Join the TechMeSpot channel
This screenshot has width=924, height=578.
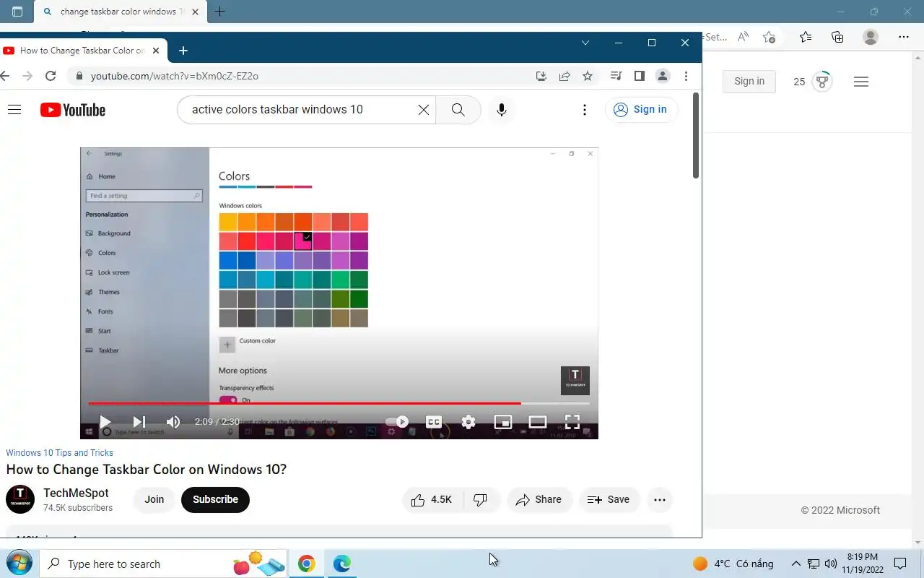pos(154,500)
